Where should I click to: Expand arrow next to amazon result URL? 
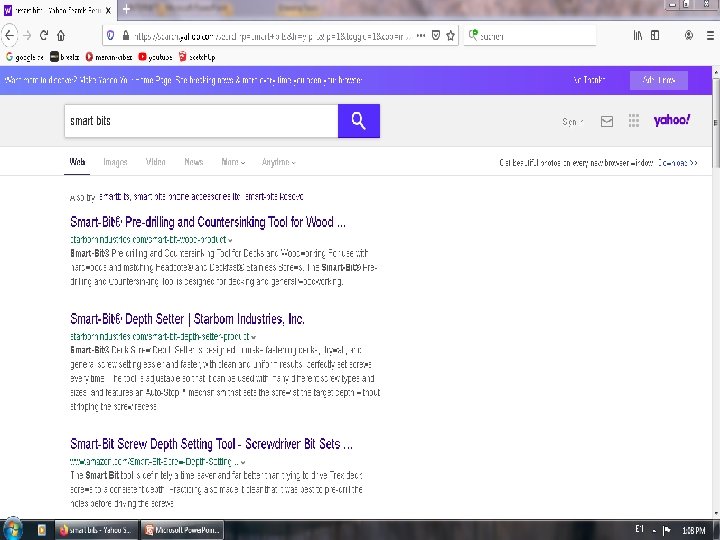(x=243, y=462)
